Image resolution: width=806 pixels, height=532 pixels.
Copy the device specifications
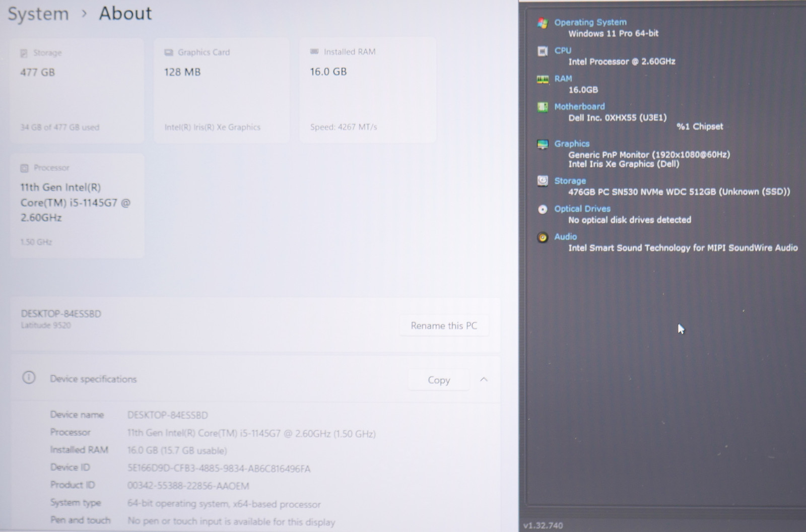(438, 380)
